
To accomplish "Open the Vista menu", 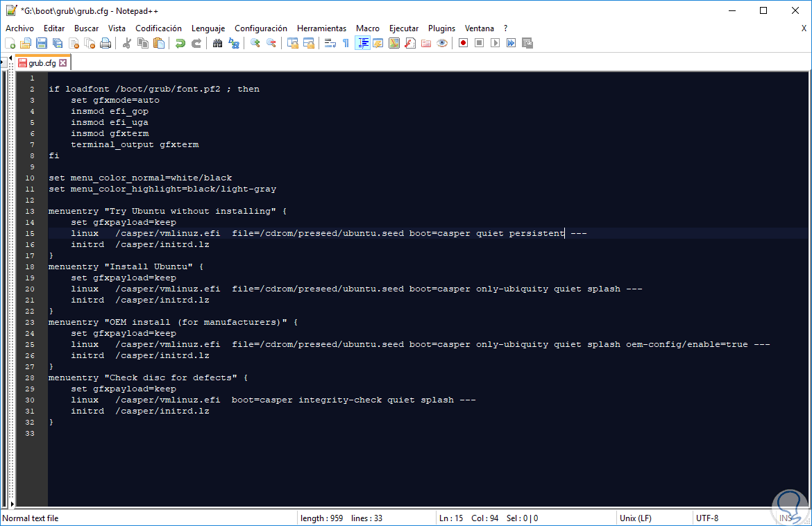I will (117, 28).
